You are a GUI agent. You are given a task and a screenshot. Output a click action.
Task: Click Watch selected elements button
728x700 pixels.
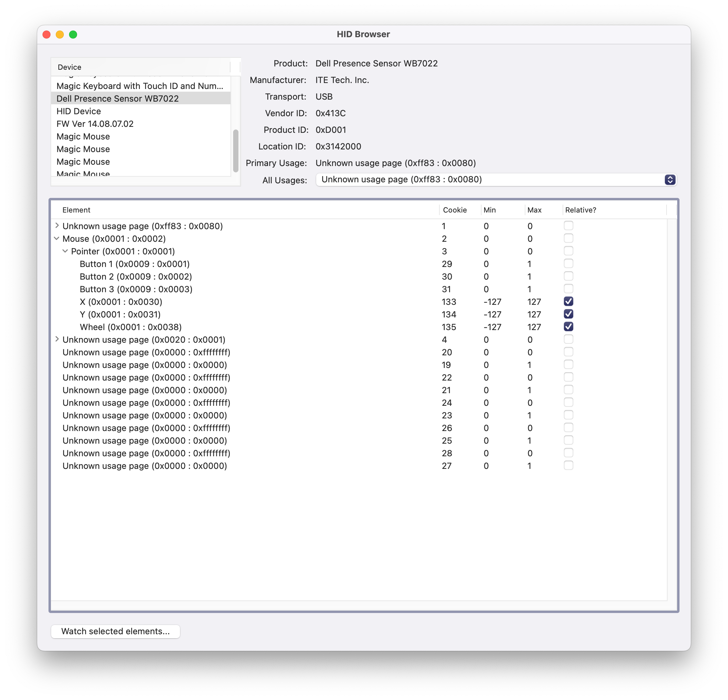pyautogui.click(x=116, y=631)
